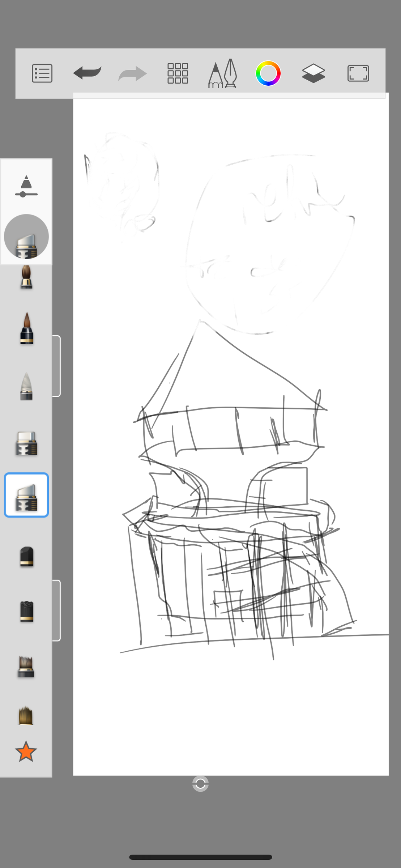Open the layers panel icon

pos(313,73)
